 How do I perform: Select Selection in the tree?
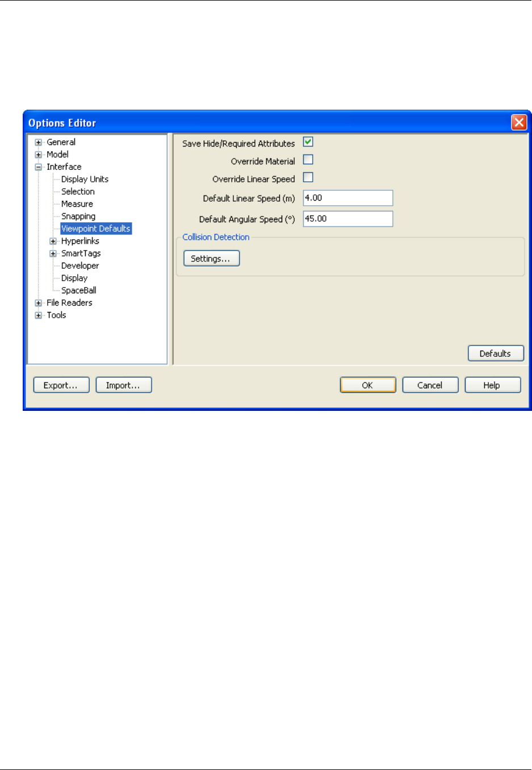[78, 192]
